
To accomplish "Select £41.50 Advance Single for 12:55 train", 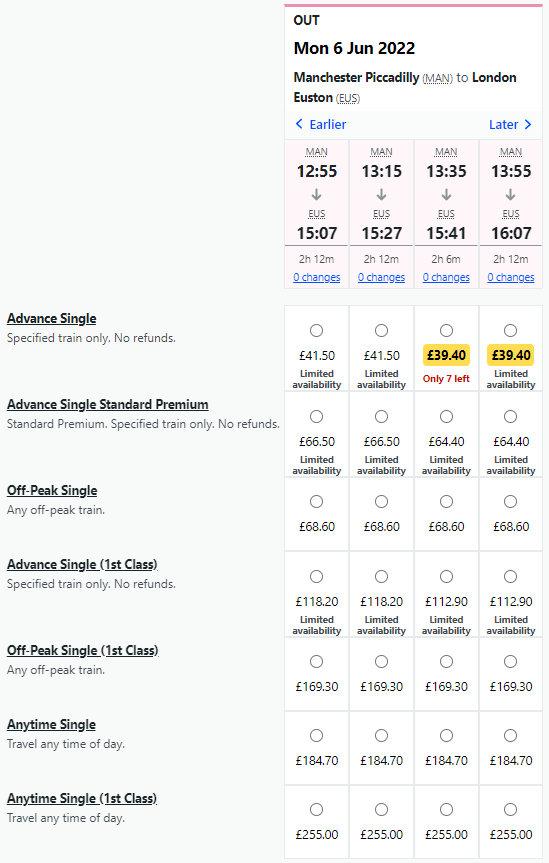I will 317,330.
